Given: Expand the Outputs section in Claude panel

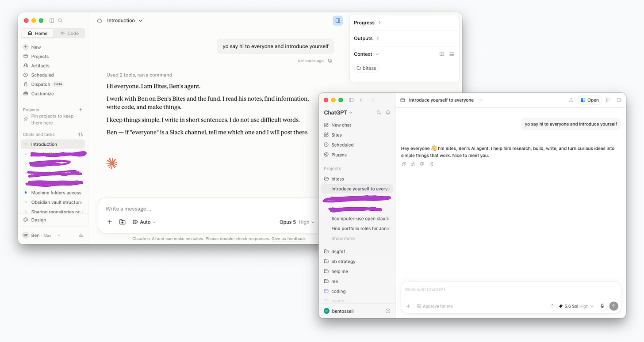Looking at the screenshot, I should [366, 38].
